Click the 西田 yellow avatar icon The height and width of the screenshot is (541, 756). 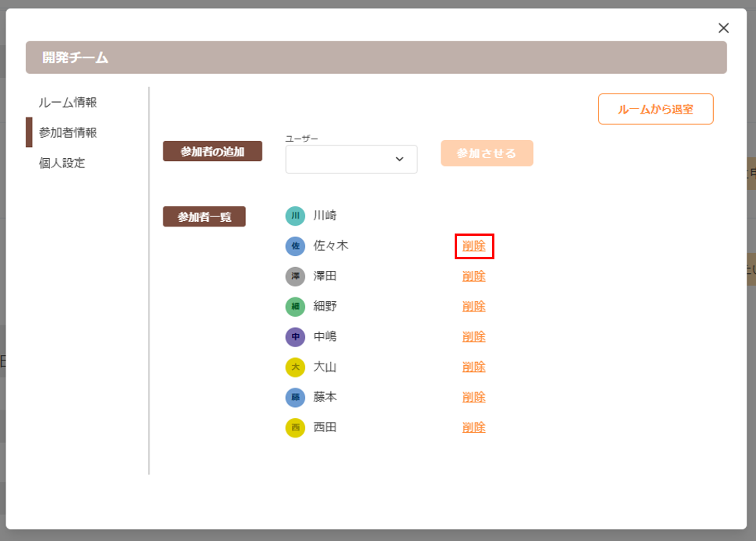(295, 427)
